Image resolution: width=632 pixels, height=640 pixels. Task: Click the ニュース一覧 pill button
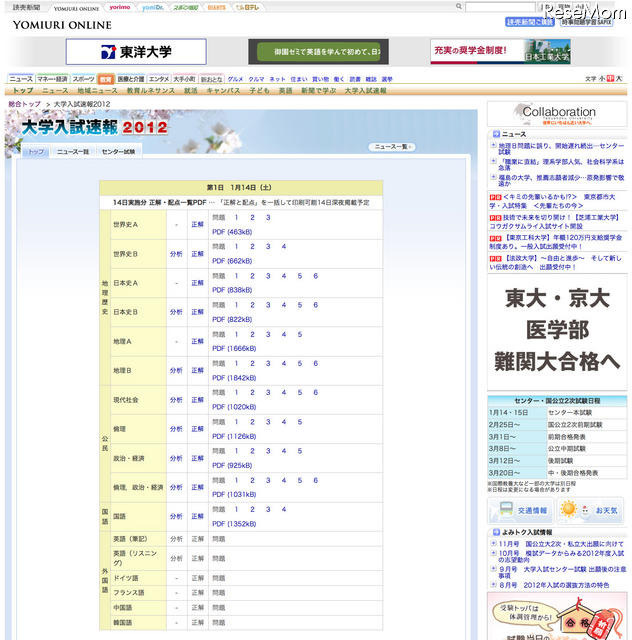click(x=392, y=147)
